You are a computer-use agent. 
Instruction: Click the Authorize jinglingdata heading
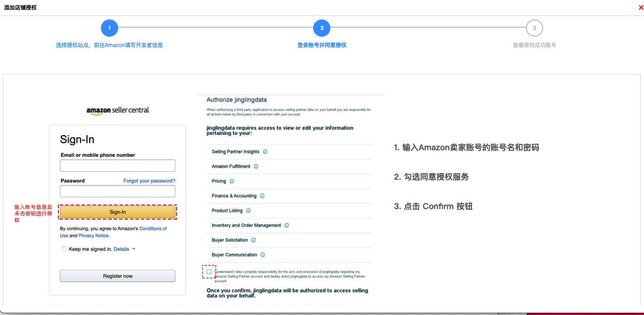[237, 100]
